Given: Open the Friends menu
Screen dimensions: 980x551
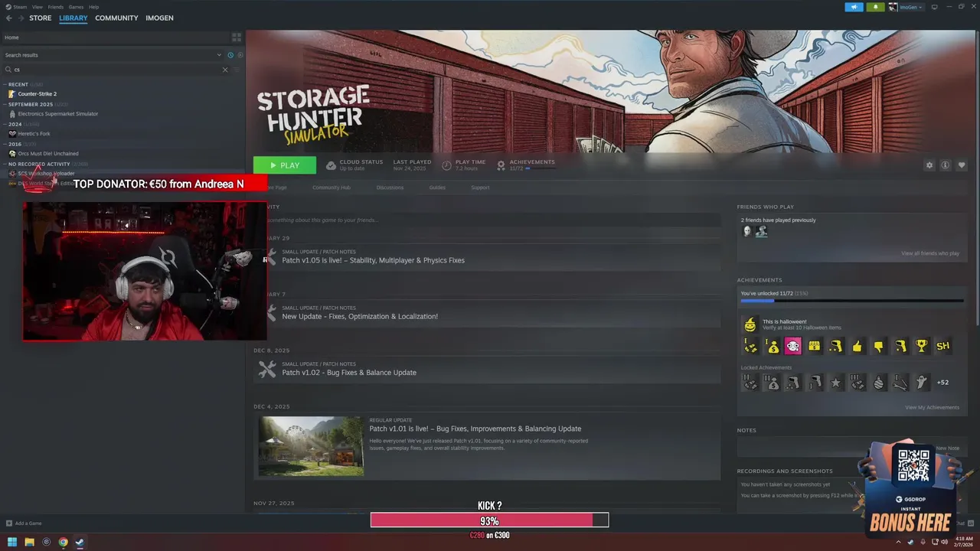Looking at the screenshot, I should [56, 7].
